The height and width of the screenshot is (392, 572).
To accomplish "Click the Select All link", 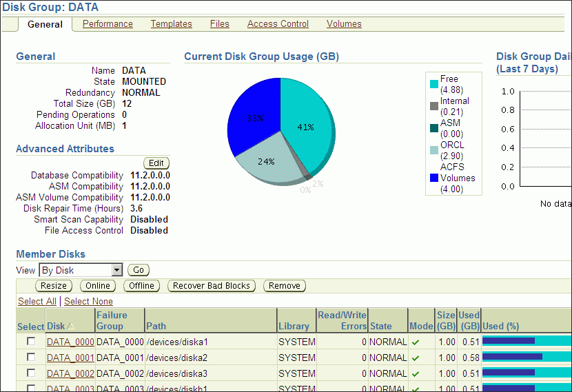I will 37,302.
